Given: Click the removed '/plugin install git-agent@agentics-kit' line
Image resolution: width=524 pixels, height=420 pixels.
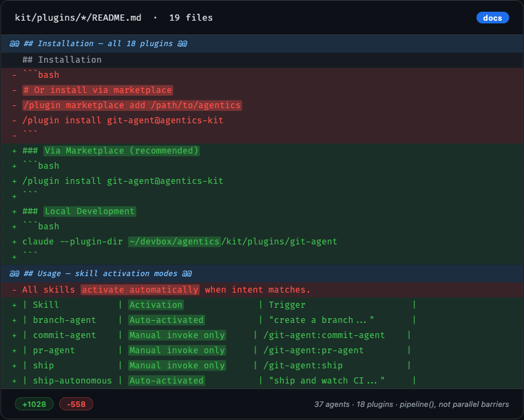Looking at the screenshot, I should [x=123, y=120].
